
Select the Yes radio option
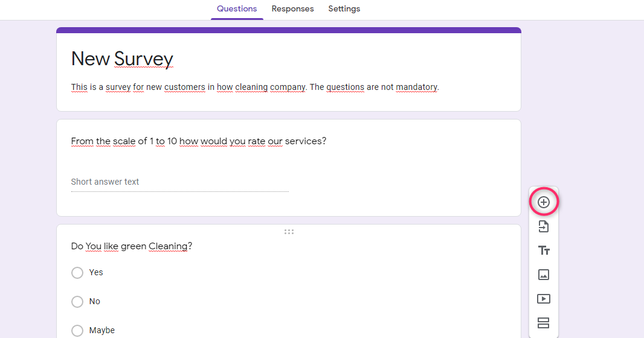pos(77,273)
